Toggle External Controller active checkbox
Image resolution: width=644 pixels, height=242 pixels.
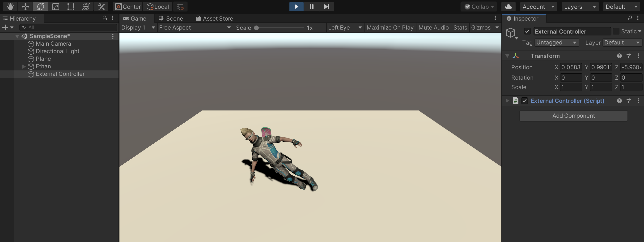(527, 31)
